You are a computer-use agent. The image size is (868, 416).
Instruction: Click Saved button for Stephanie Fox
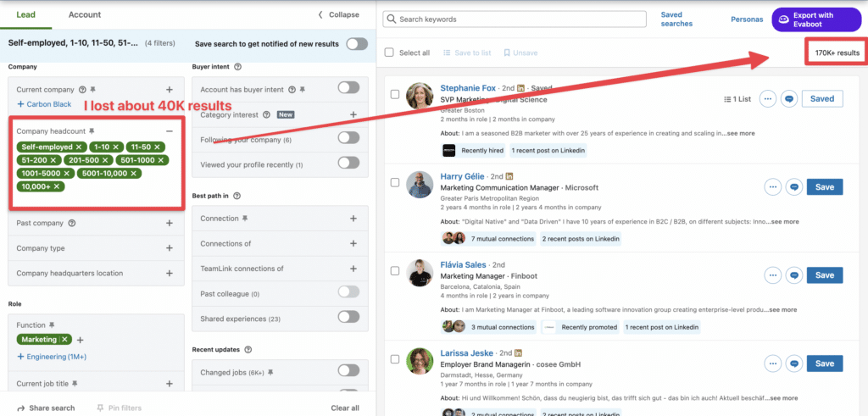coord(822,98)
